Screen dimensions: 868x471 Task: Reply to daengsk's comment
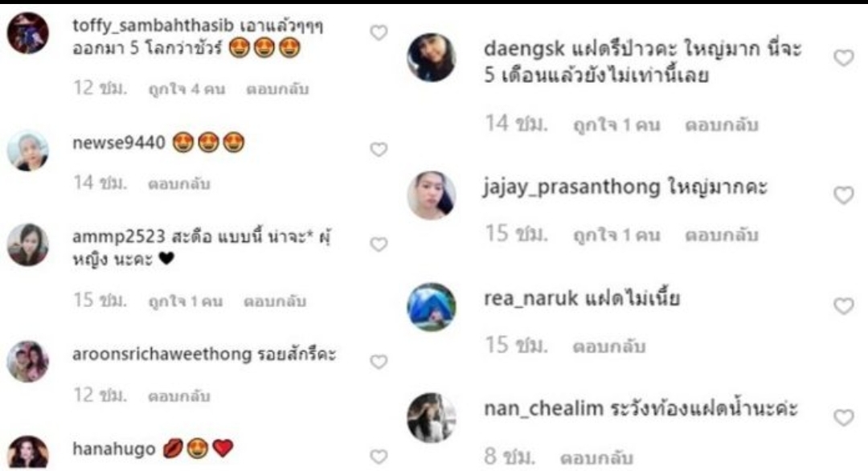tap(721, 125)
